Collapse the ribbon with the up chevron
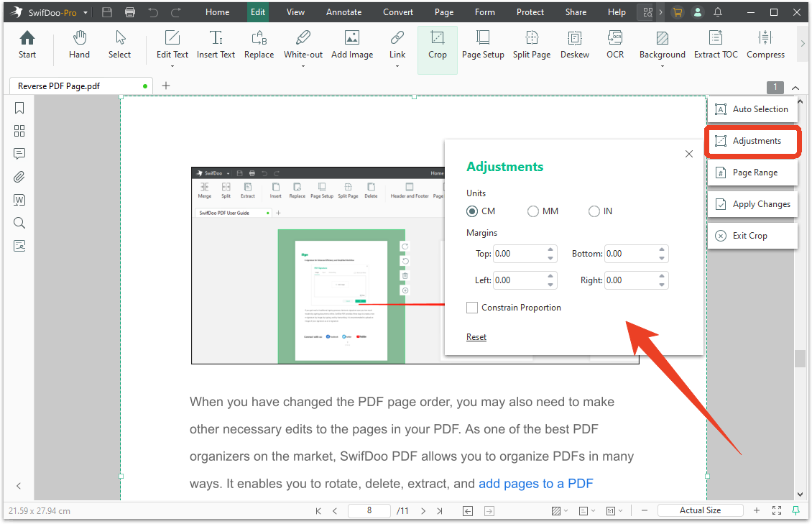Screen dimensions: 812x524 tap(795, 88)
